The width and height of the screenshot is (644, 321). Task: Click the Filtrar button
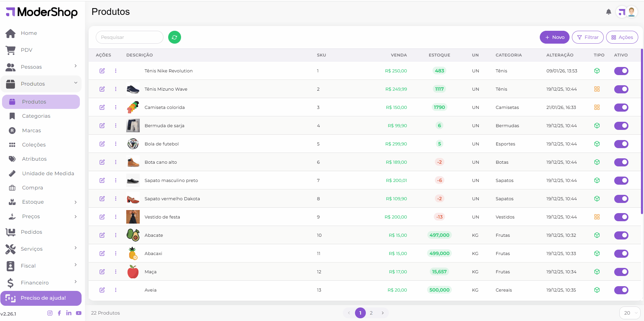tap(587, 37)
